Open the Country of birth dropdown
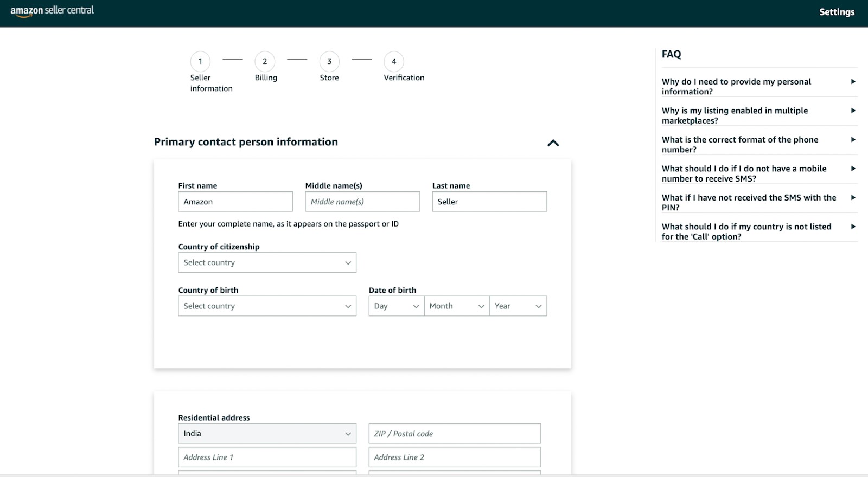 (267, 306)
